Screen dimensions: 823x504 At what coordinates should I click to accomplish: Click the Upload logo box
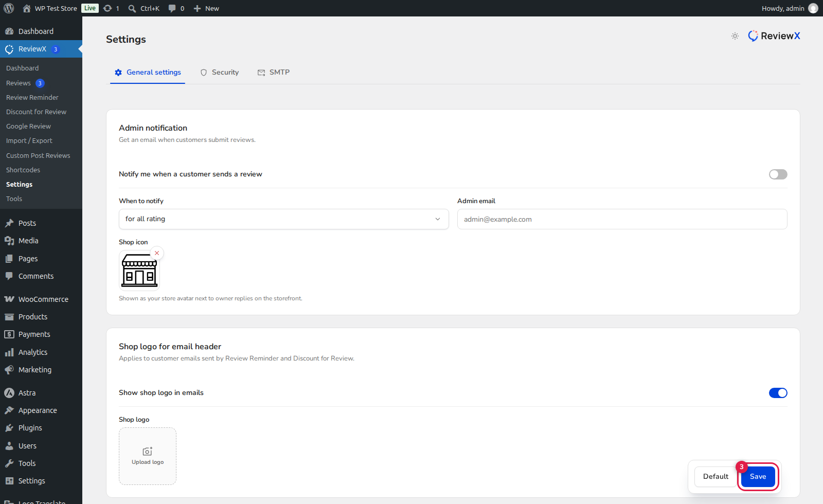coord(148,456)
